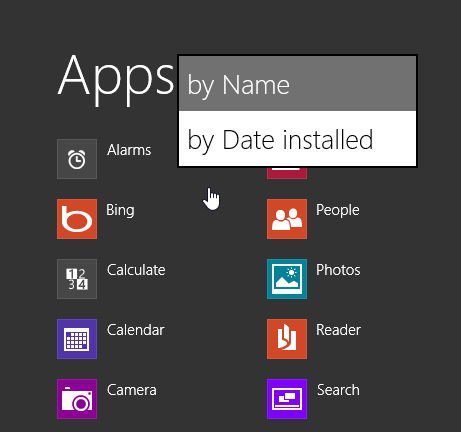461x432 pixels.
Task: Open the Alarms app tile icon
Action: pyautogui.click(x=77, y=159)
